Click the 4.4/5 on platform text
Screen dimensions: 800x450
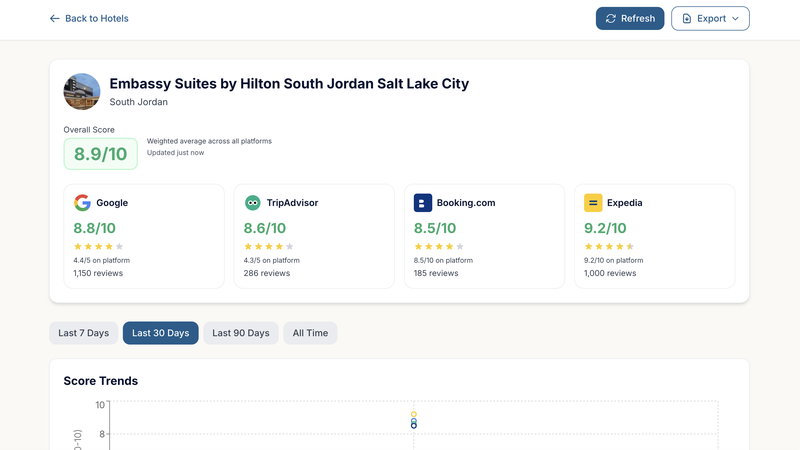[102, 260]
